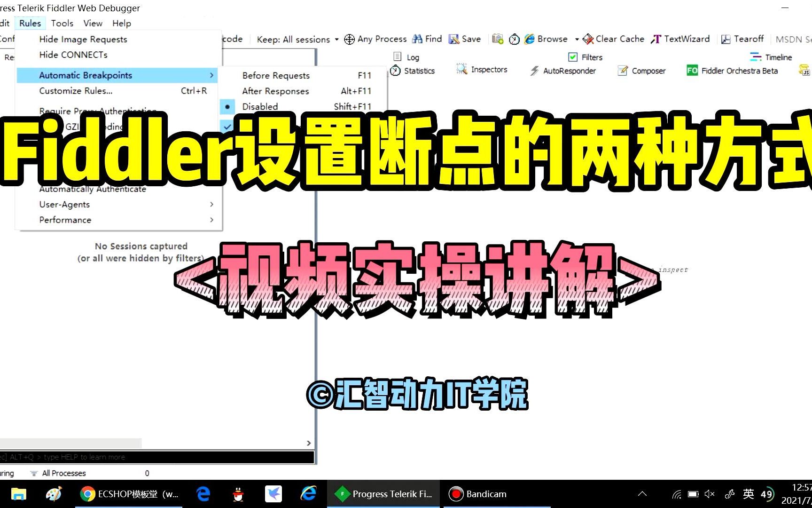Click the blue bird app taskbar icon
The width and height of the screenshot is (812, 508).
point(273,494)
